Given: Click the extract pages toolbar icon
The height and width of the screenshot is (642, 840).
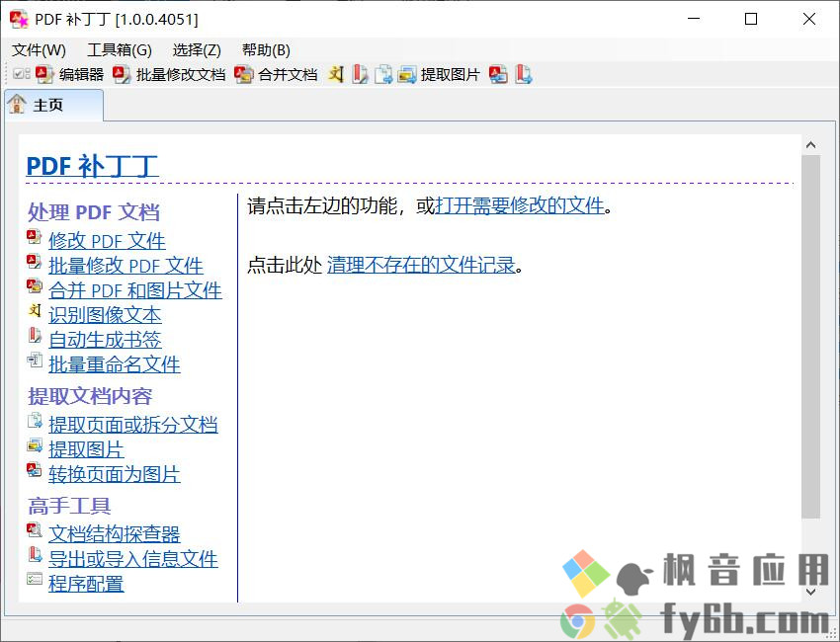Looking at the screenshot, I should point(383,74).
